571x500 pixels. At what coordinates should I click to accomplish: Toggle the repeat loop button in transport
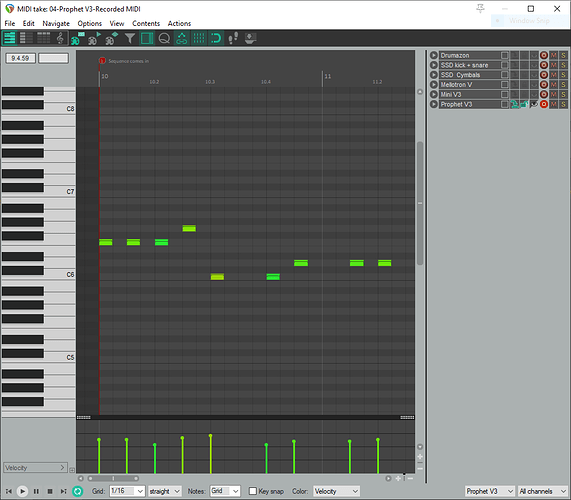click(78, 491)
